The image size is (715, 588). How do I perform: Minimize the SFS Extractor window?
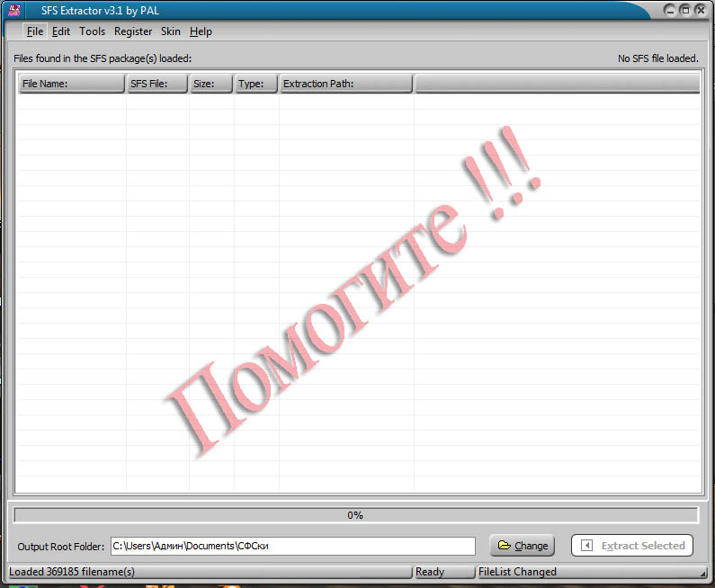point(669,10)
